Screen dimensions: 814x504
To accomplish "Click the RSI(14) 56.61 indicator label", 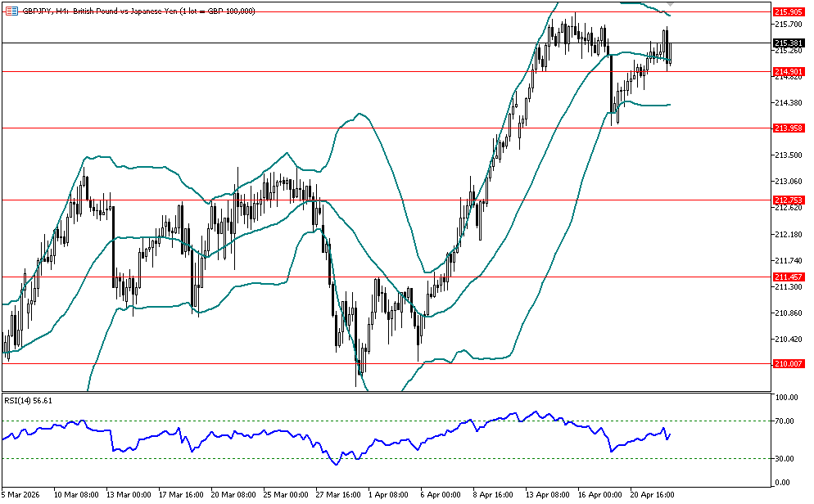I will (28, 400).
